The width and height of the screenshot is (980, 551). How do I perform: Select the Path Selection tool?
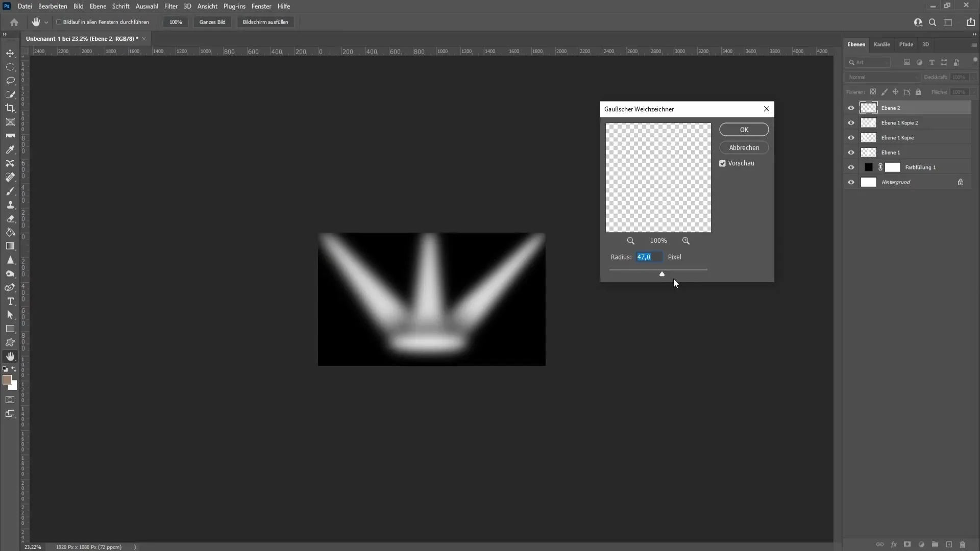click(10, 315)
